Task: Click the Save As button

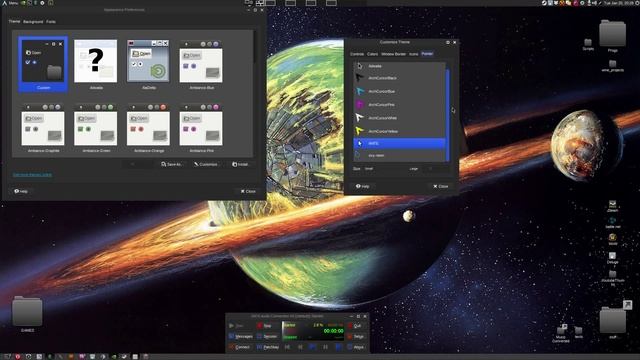Action: coord(172,164)
